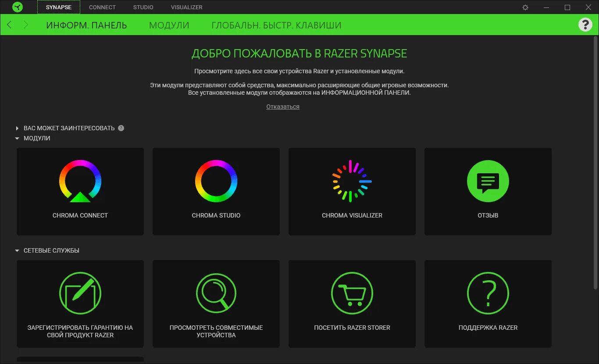This screenshot has width=599, height=364.
Task: Maximize the Razer Synapse window
Action: tap(567, 7)
